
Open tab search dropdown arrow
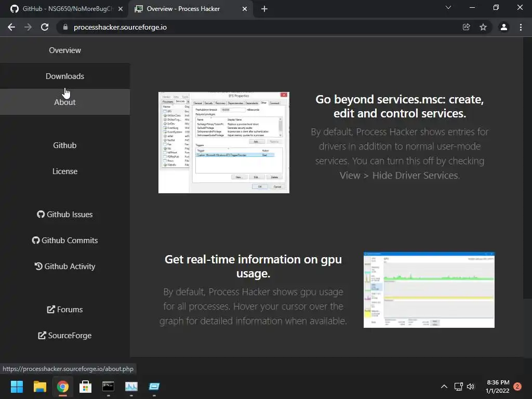tap(448, 7)
